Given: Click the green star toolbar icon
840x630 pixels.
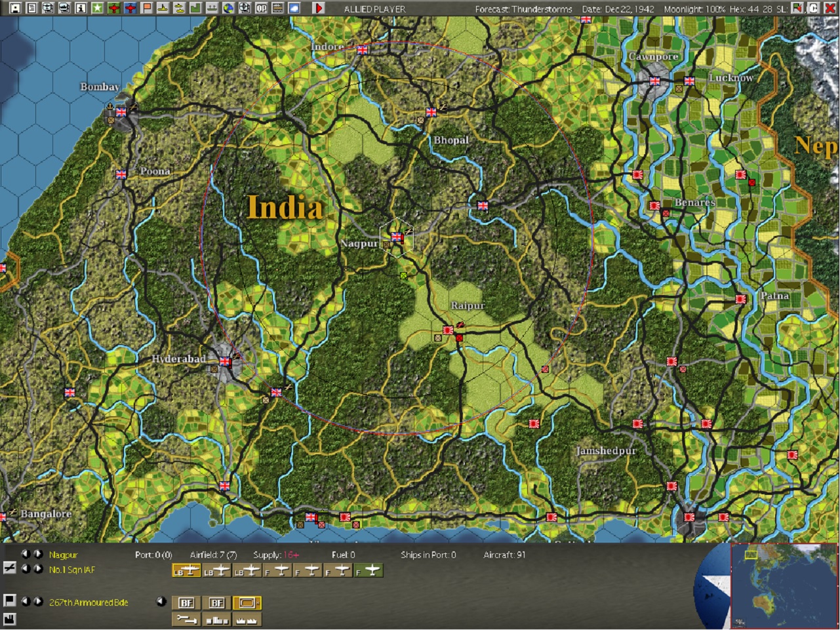Looking at the screenshot, I should coord(97,8).
